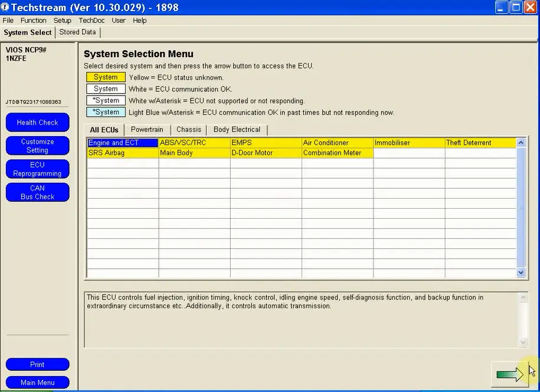Start ECU Reprogramming

point(37,170)
